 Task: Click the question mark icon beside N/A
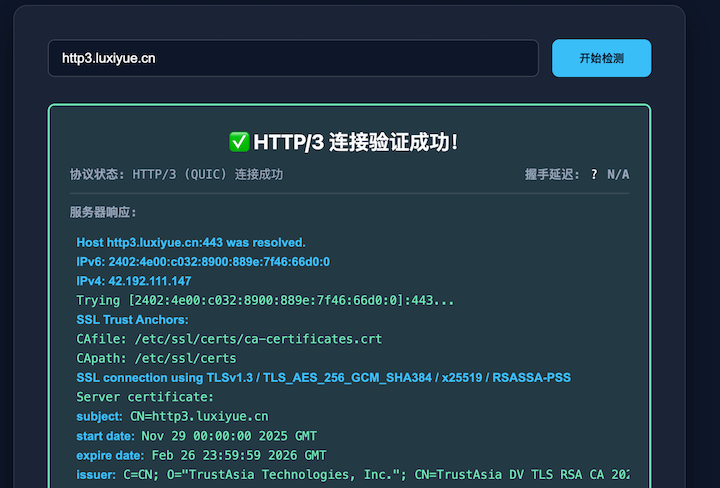pos(594,174)
